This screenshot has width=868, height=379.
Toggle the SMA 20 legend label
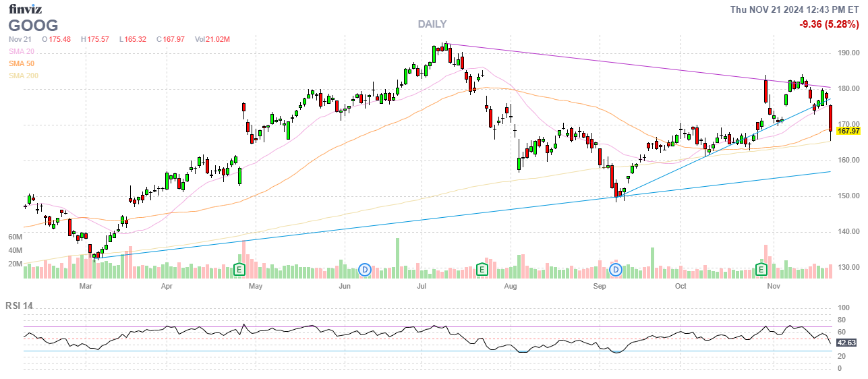[22, 51]
